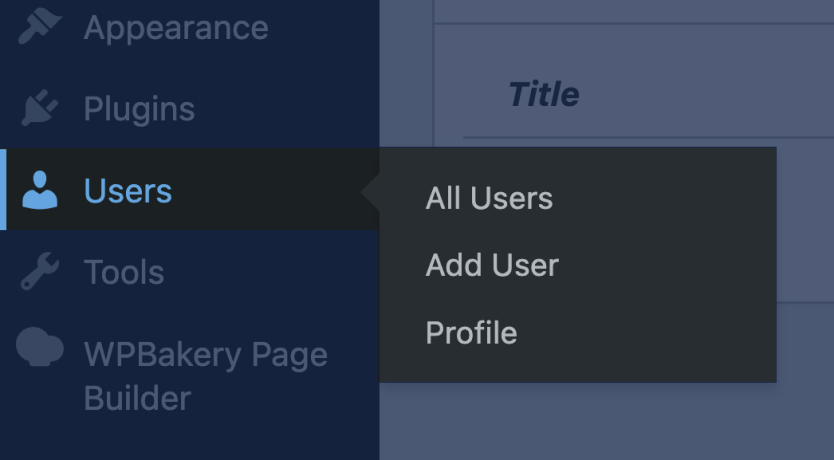Click the blue active bar beside Users
The image size is (834, 460).
coord(3,190)
